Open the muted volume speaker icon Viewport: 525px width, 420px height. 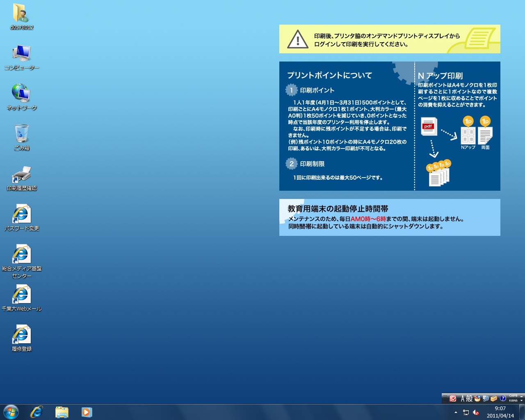click(476, 412)
